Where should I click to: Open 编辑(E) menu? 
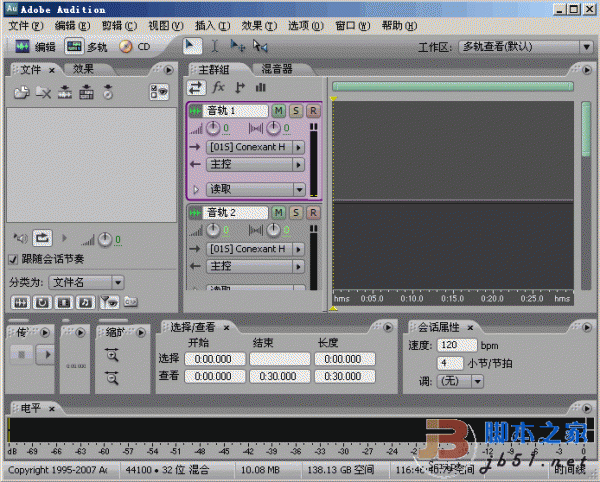72,26
